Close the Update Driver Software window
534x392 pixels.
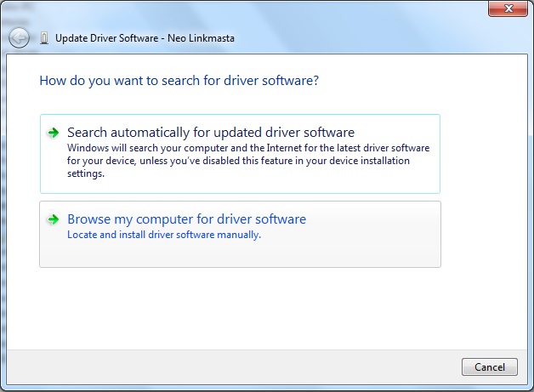click(508, 9)
